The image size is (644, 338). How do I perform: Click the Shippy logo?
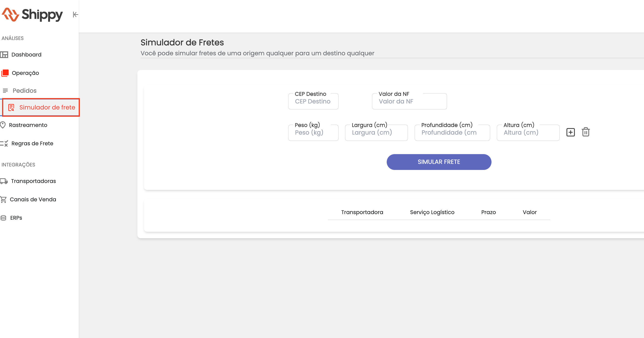point(32,15)
